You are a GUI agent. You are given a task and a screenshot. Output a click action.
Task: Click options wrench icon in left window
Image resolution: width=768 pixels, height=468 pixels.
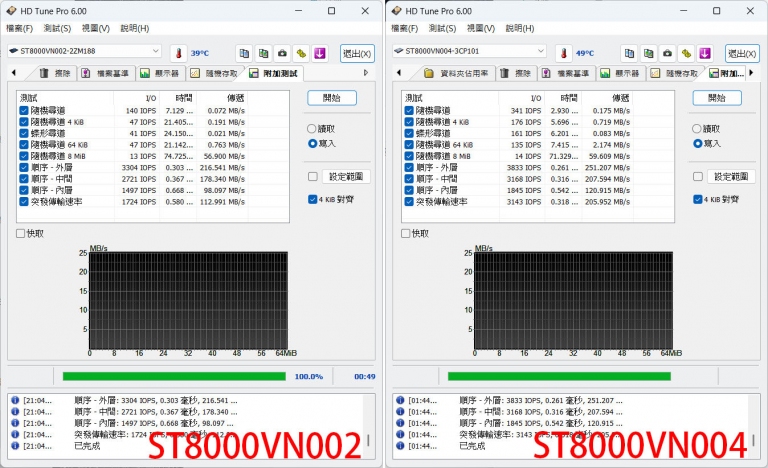tap(301, 53)
